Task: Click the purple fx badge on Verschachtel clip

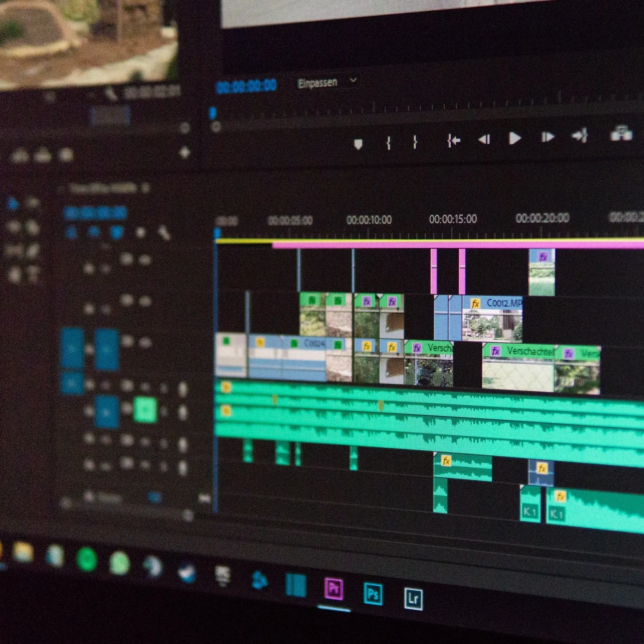Action: click(496, 351)
